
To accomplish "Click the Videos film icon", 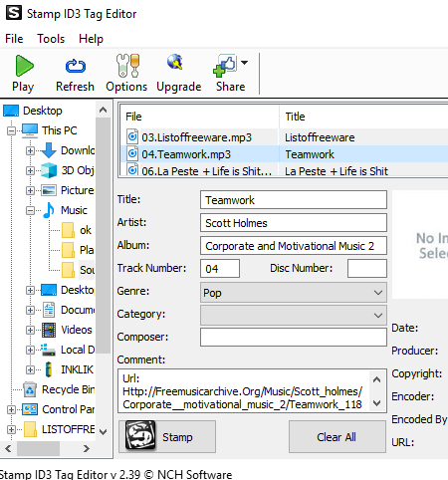I will click(x=49, y=330).
